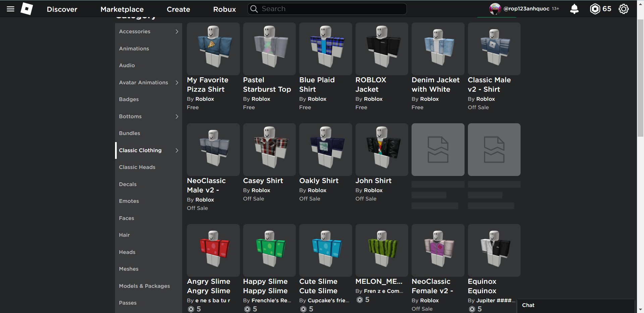Open MELON_ME... shirt thumbnail
This screenshot has height=313, width=644.
(382, 251)
